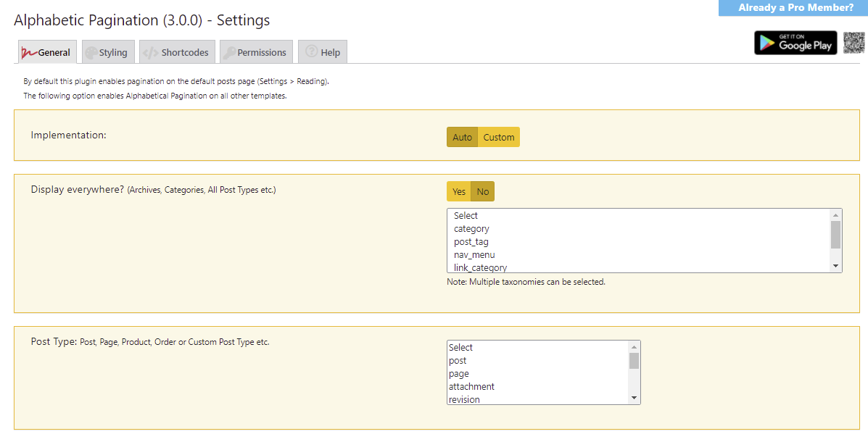
Task: Click the taxonomy list's scroll-down arrow icon
Action: (x=835, y=267)
